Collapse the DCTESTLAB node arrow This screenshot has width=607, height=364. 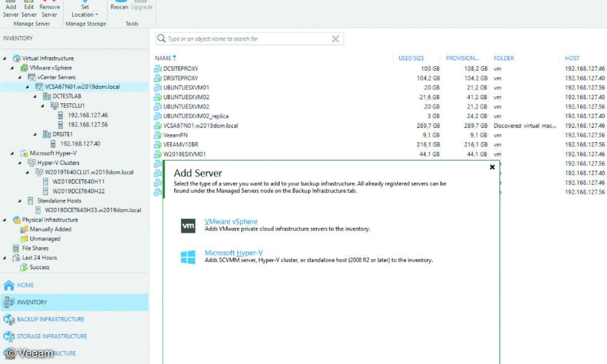(x=35, y=96)
